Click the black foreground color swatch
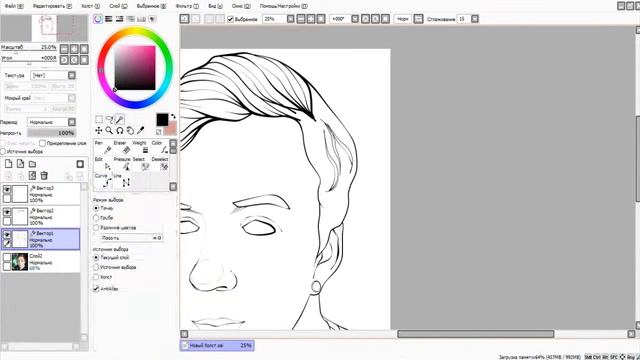 pyautogui.click(x=162, y=120)
